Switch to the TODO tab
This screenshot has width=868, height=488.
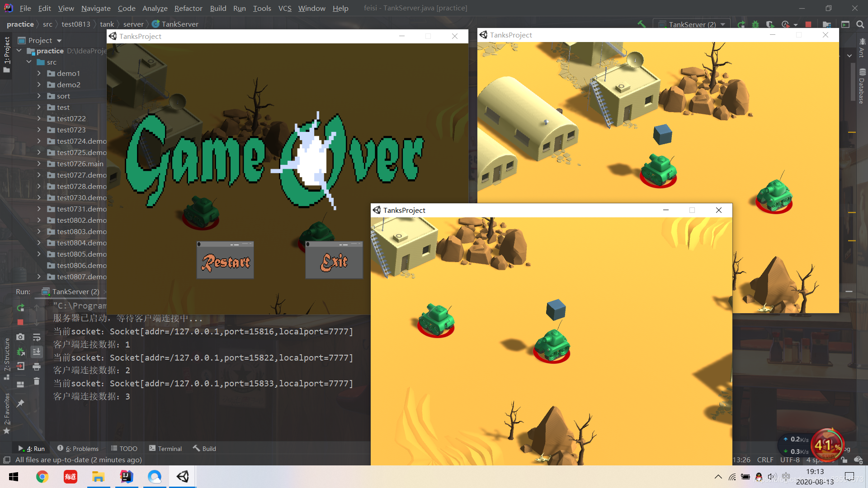pyautogui.click(x=124, y=448)
